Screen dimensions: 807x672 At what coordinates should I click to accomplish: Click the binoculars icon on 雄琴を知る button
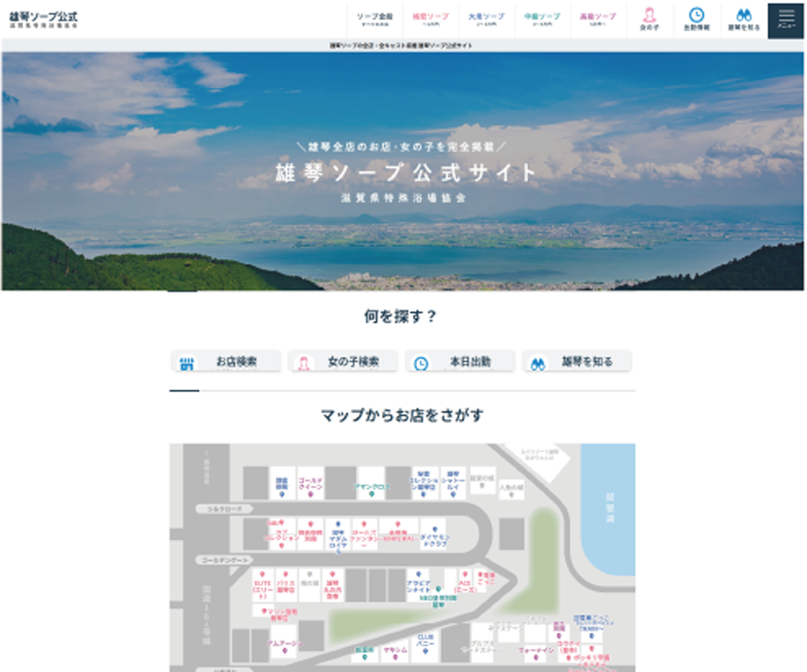click(x=538, y=363)
